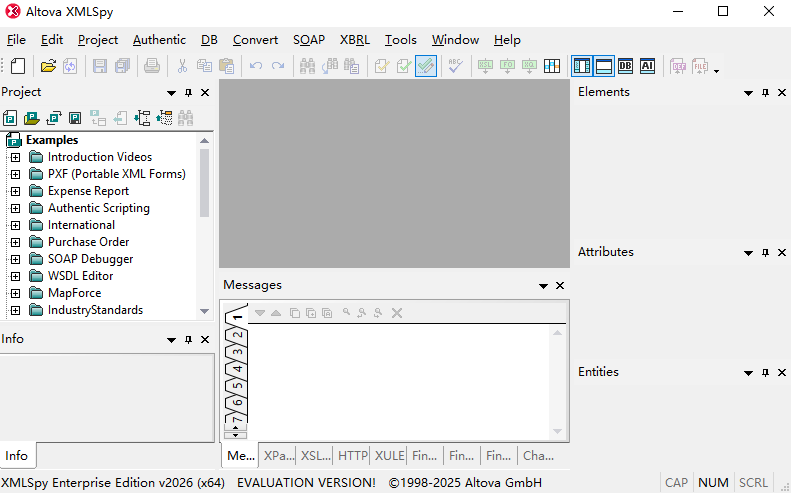The image size is (791, 493).
Task: Open the Convert menu
Action: point(255,39)
